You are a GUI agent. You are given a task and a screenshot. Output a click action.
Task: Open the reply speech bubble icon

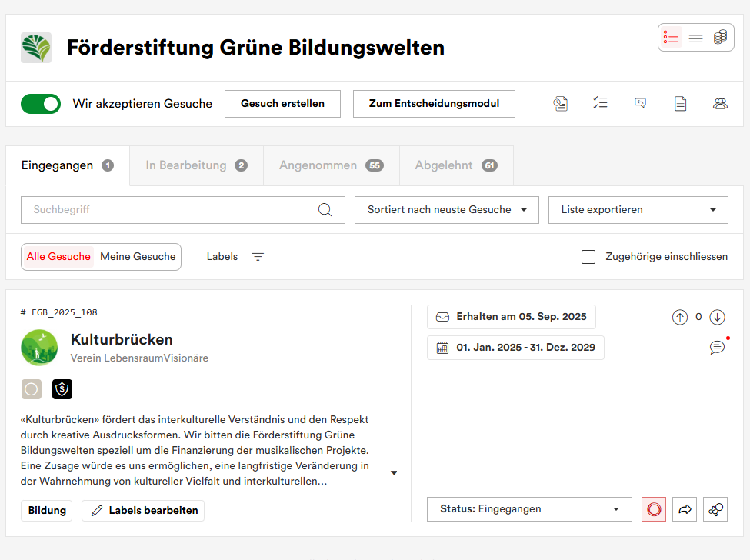(640, 103)
